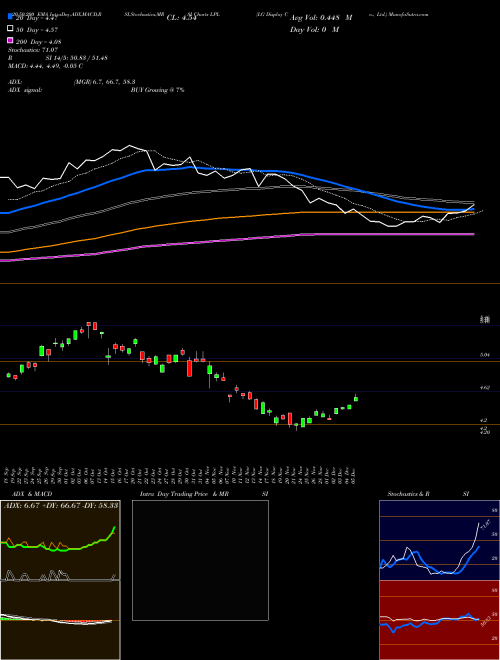Click the MunafaSutra.com text in header
500x660 pixels.
408,14
